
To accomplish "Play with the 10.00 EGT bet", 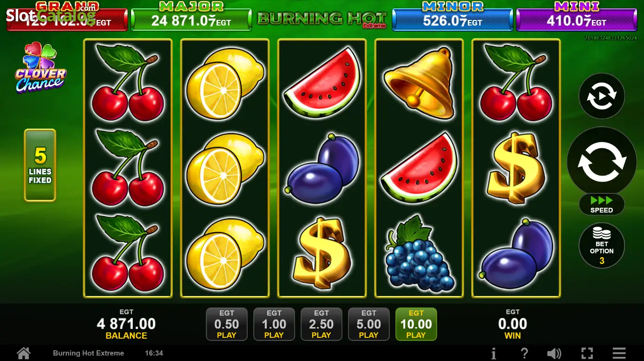I will click(x=416, y=324).
